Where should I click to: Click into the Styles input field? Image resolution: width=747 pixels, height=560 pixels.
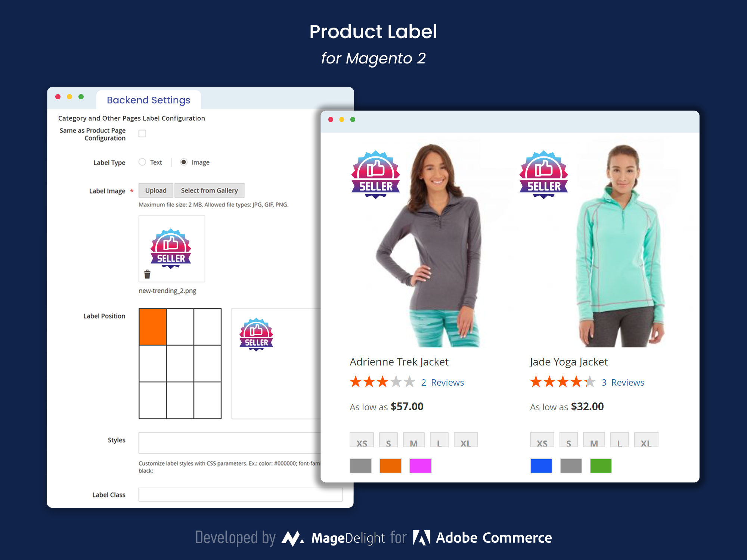click(230, 443)
